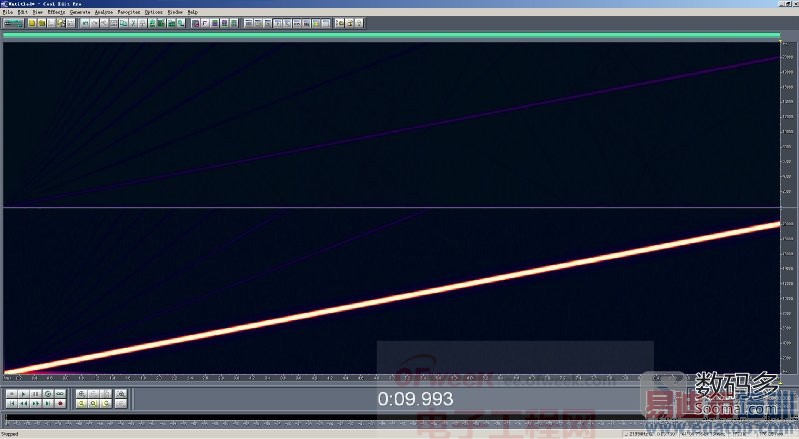Click the scissors Cut toolbar icon
Image resolution: width=799 pixels, height=439 pixels.
(x=133, y=23)
